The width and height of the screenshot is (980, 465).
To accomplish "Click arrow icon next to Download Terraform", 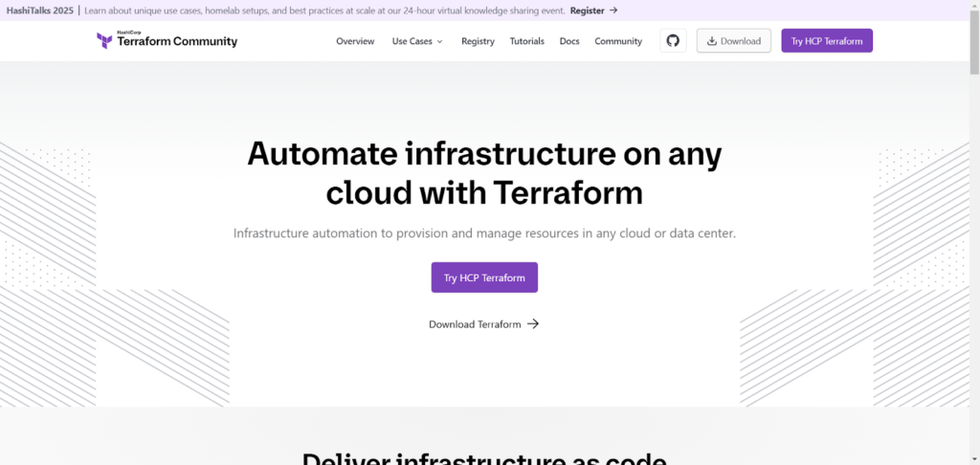I will (x=532, y=323).
